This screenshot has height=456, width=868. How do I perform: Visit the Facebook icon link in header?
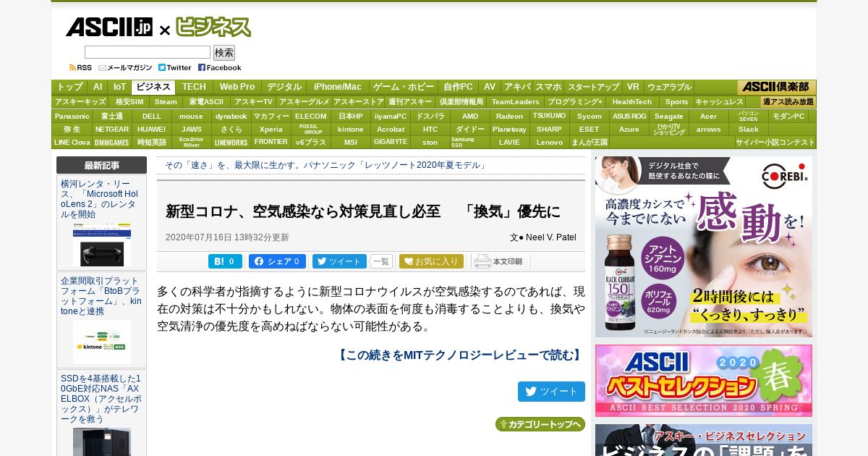point(220,67)
